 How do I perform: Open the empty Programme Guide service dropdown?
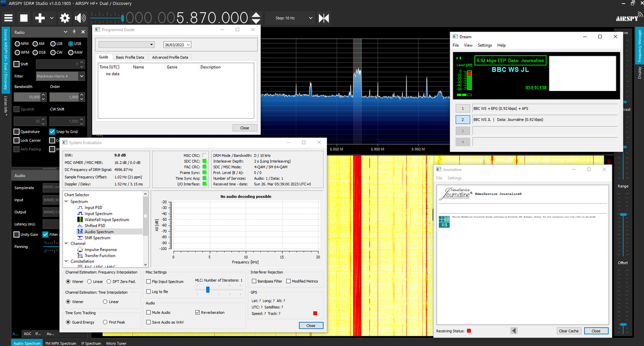[x=126, y=45]
